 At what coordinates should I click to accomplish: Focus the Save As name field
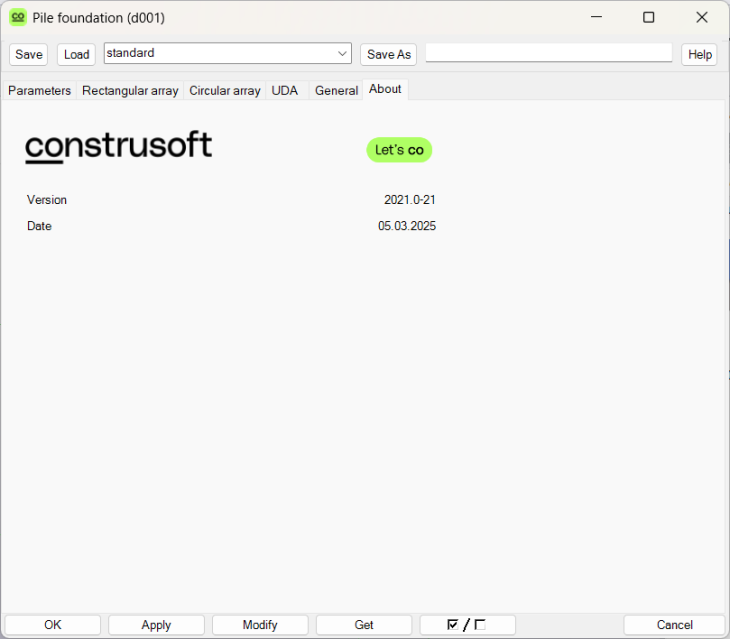[549, 53]
